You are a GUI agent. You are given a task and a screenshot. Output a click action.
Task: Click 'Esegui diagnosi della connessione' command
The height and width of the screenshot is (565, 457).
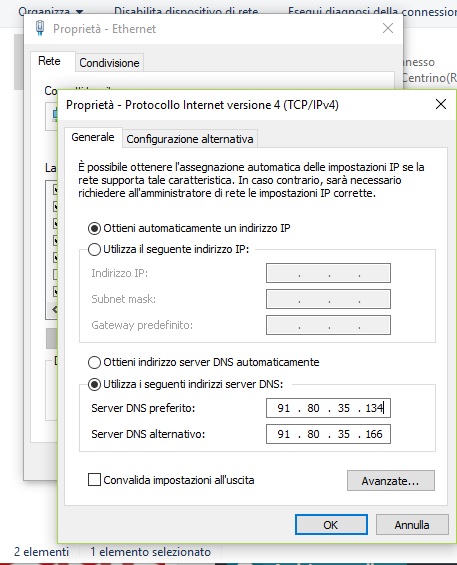click(372, 11)
